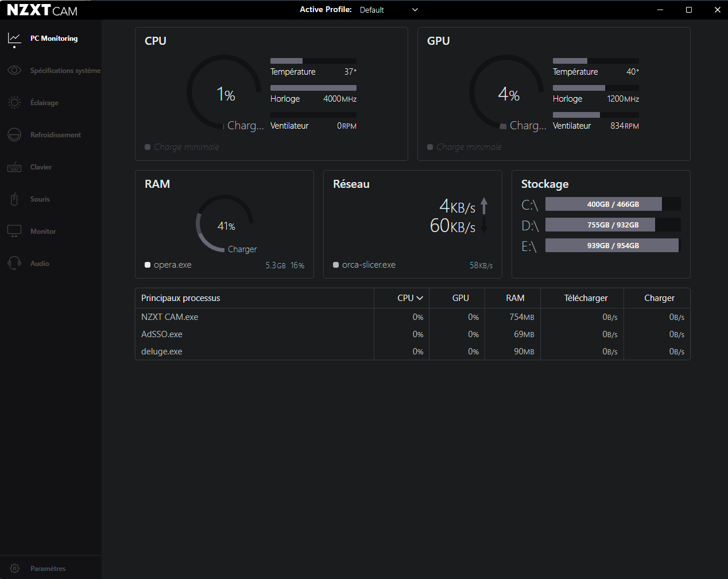Sort processes by CPU column arrow
The image size is (728, 579).
coord(420,298)
